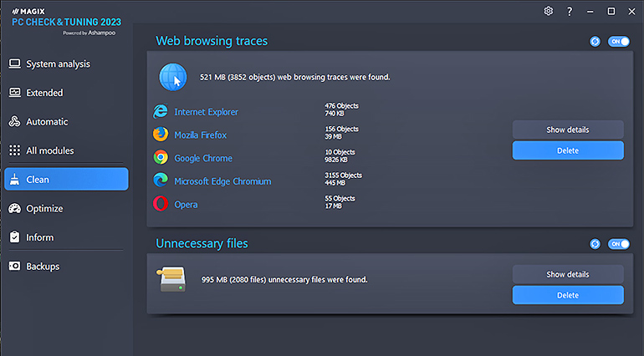Show details for unnecessary files
The height and width of the screenshot is (356, 644).
(x=568, y=274)
